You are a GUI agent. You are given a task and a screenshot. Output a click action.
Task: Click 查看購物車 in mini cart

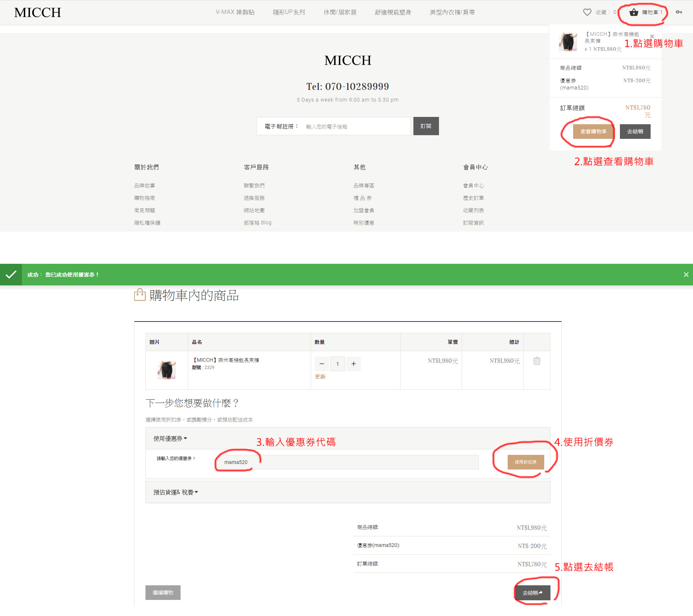[593, 132]
